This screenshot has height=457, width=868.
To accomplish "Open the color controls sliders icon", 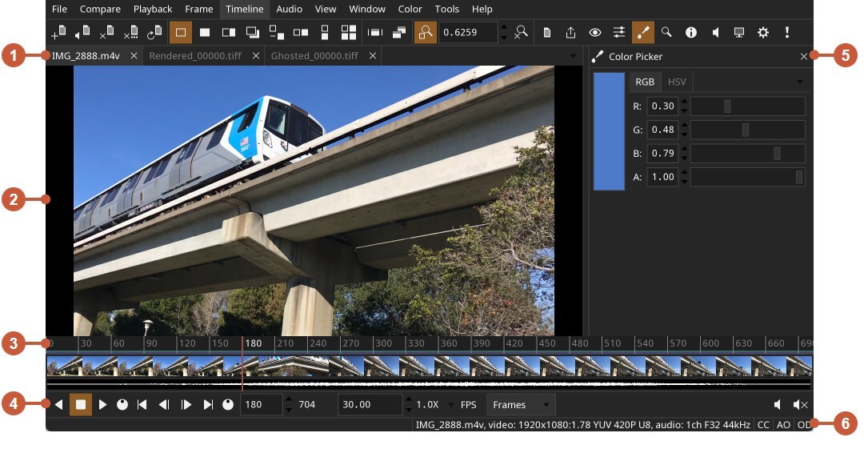I will (x=619, y=33).
